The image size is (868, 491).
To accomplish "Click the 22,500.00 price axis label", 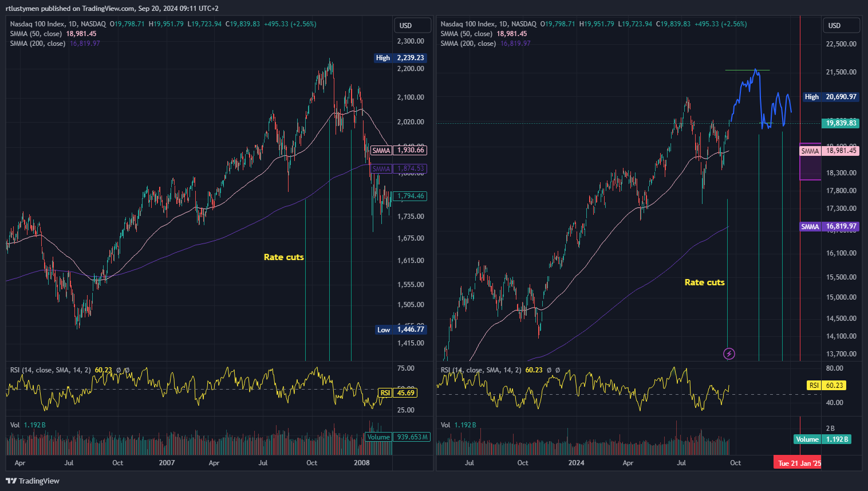I will click(841, 44).
